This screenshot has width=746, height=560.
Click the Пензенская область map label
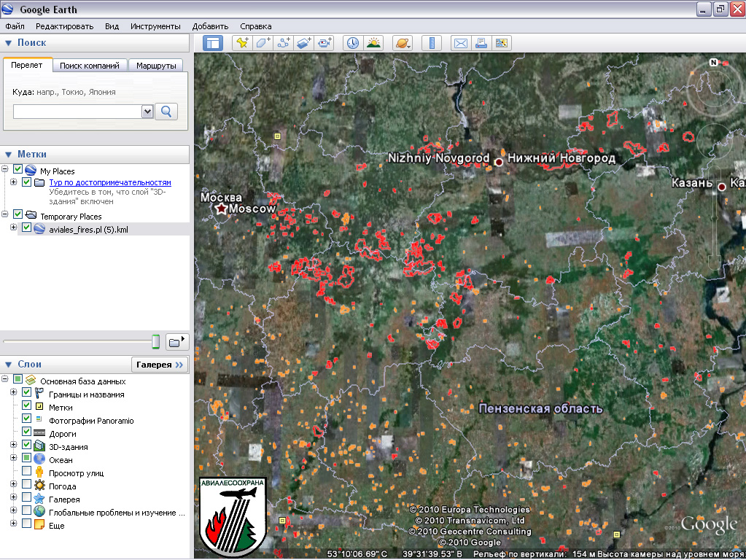click(x=540, y=409)
